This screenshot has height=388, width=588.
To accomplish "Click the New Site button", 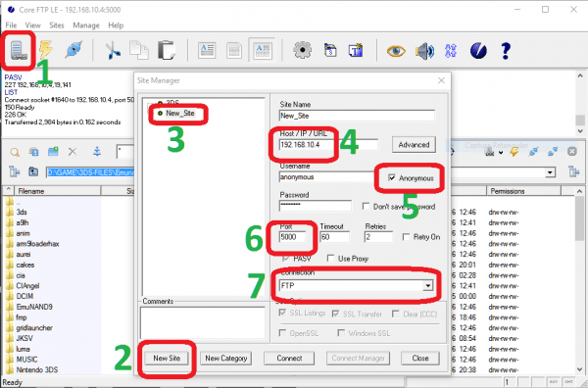I will (x=167, y=358).
